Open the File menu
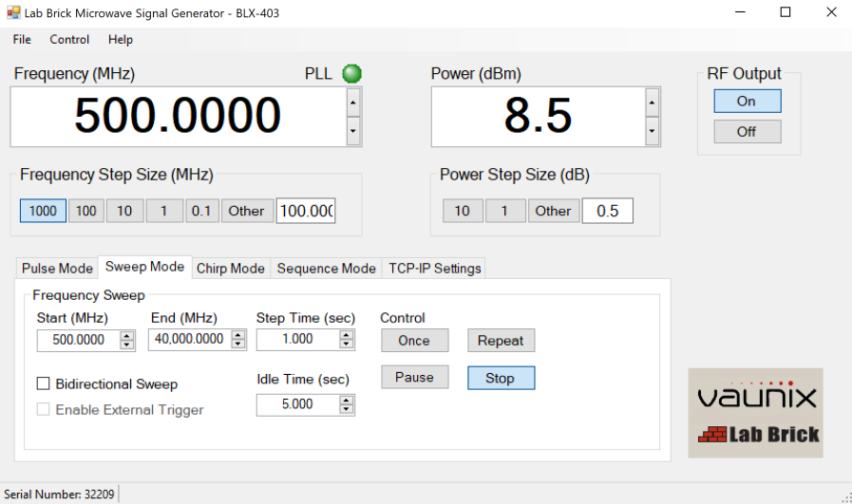This screenshot has width=852, height=504. coord(22,40)
